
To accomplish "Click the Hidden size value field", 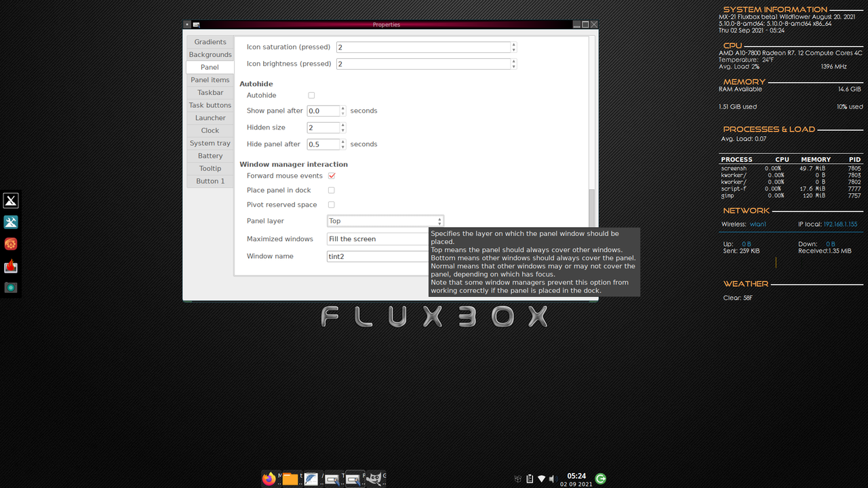I will tap(323, 127).
